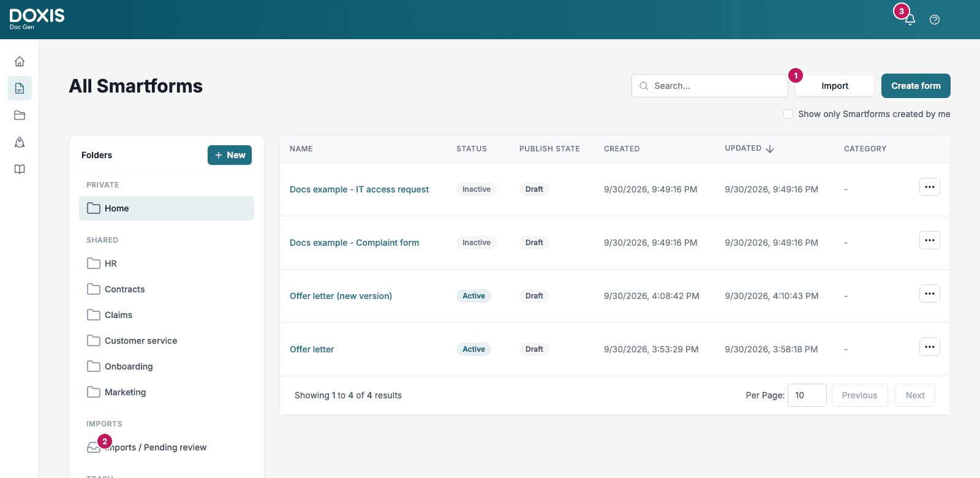Open the Offer letter smartform

312,349
